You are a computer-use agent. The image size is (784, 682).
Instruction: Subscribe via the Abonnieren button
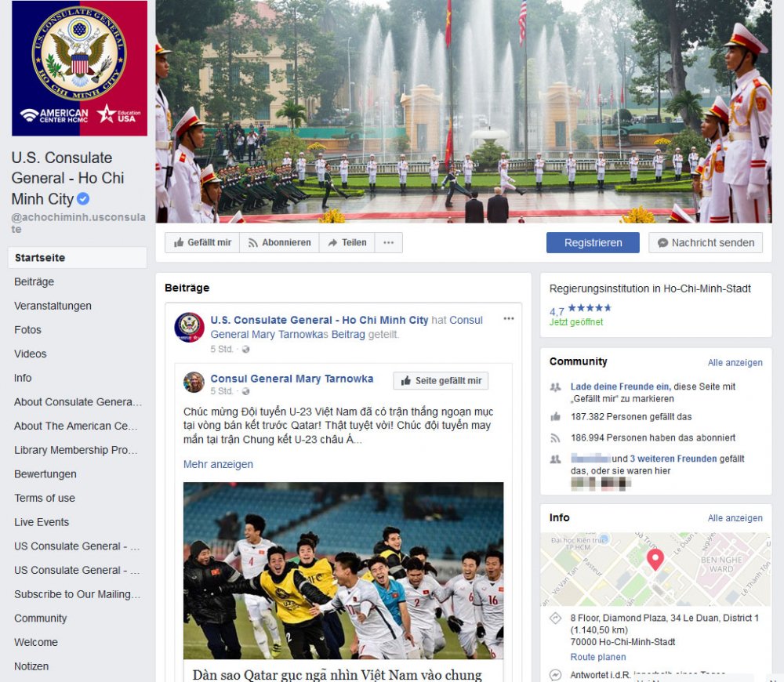[280, 242]
